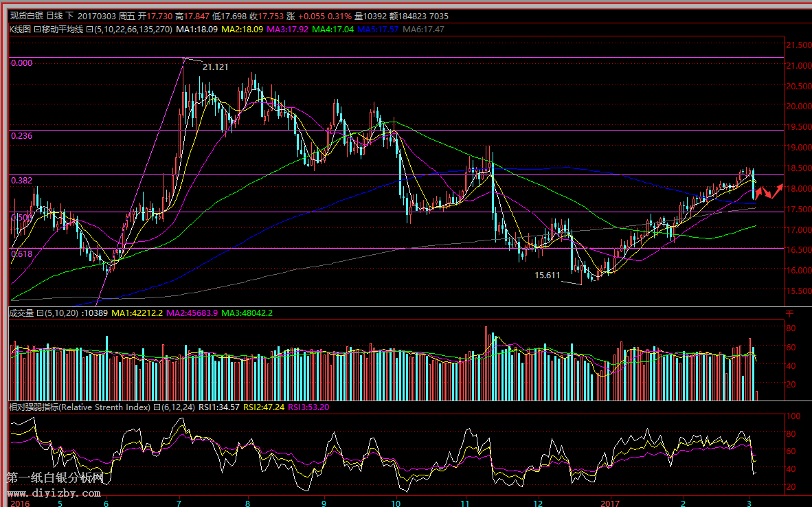The image size is (812, 507).
Task: Click the RSI1:34.57 indicator value
Action: pyautogui.click(x=218, y=407)
